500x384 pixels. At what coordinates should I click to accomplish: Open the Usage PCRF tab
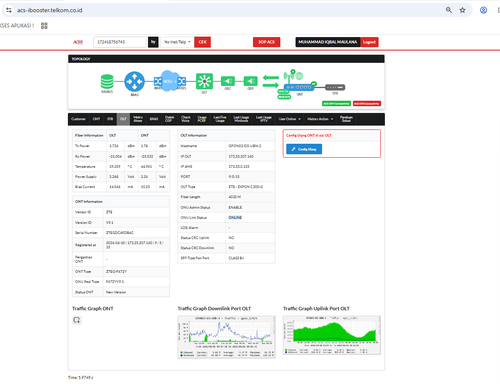coord(202,119)
